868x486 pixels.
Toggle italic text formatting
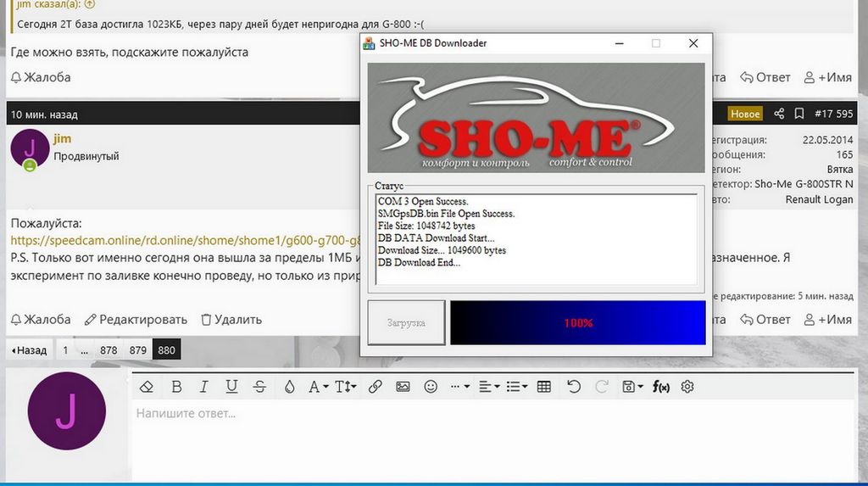click(x=203, y=387)
